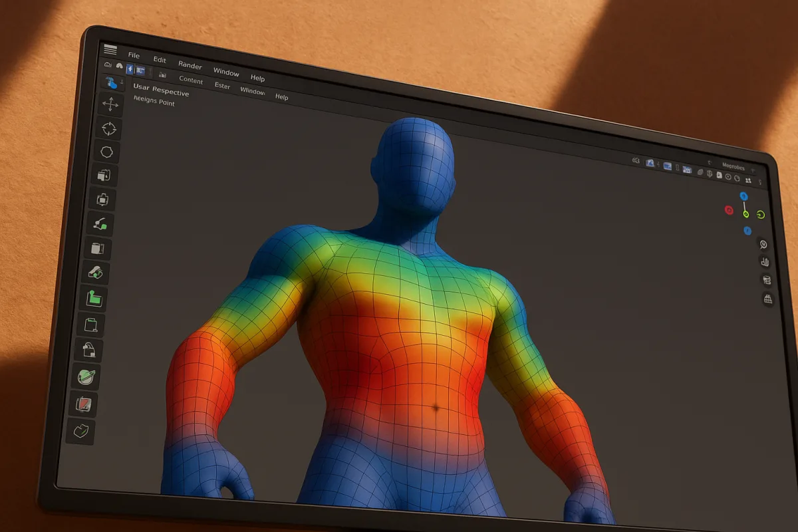Toggle the grid perspective viewport button
798x532 pixels.
(x=768, y=299)
